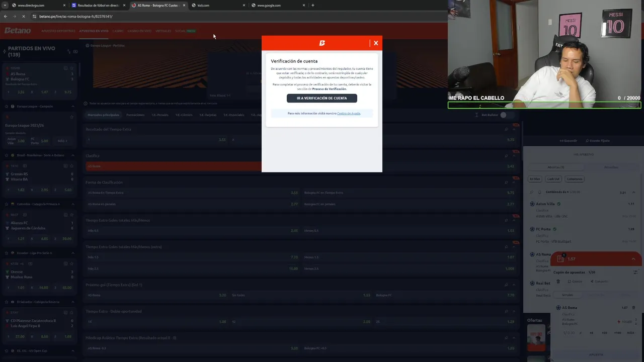Favorite the AS Roma vs Bologna match
Image resolution: width=644 pixels, height=362 pixels.
[72, 68]
